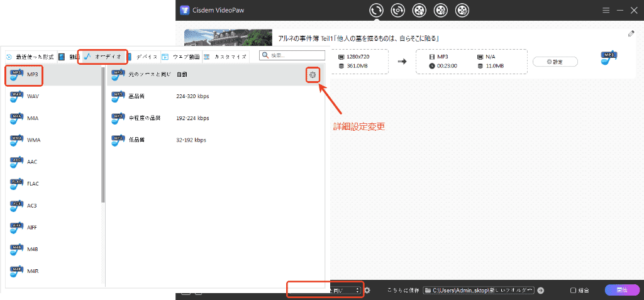This screenshot has height=300, width=644.
Task: Click the 設定 button for the video
Action: pyautogui.click(x=555, y=62)
